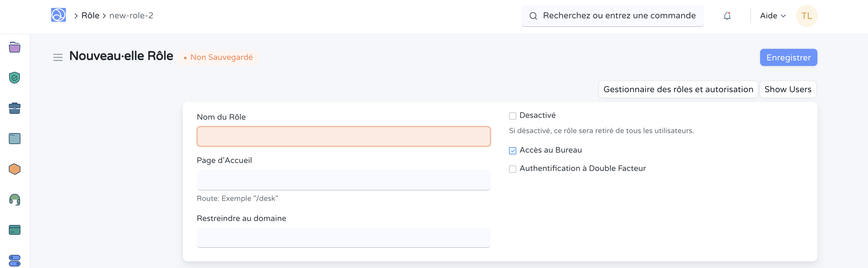Open the purple folder sidebar icon
The width and height of the screenshot is (868, 268).
pyautogui.click(x=15, y=47)
